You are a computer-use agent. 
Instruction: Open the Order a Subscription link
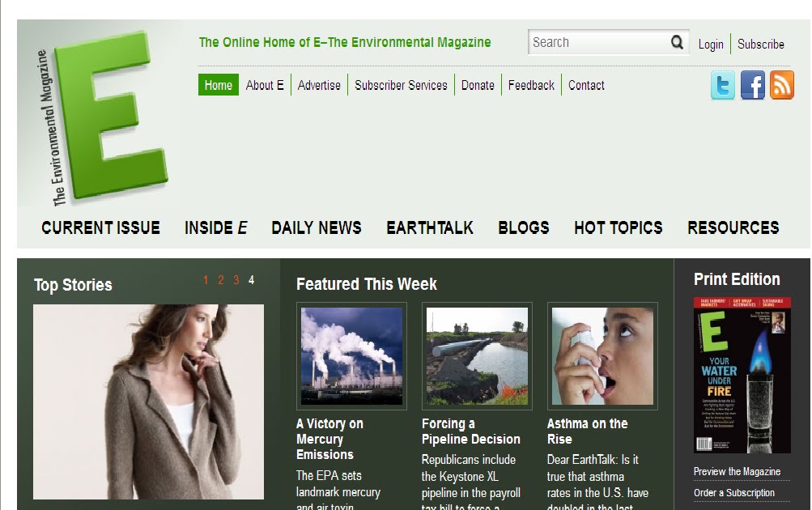point(734,493)
